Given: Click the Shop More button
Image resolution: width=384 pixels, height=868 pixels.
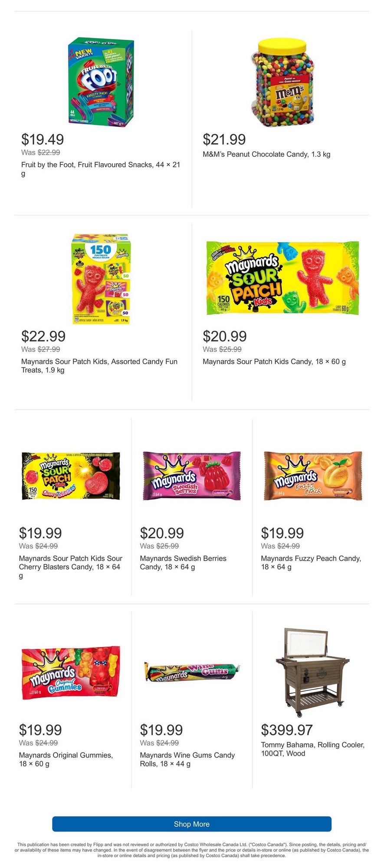Looking at the screenshot, I should point(191,824).
